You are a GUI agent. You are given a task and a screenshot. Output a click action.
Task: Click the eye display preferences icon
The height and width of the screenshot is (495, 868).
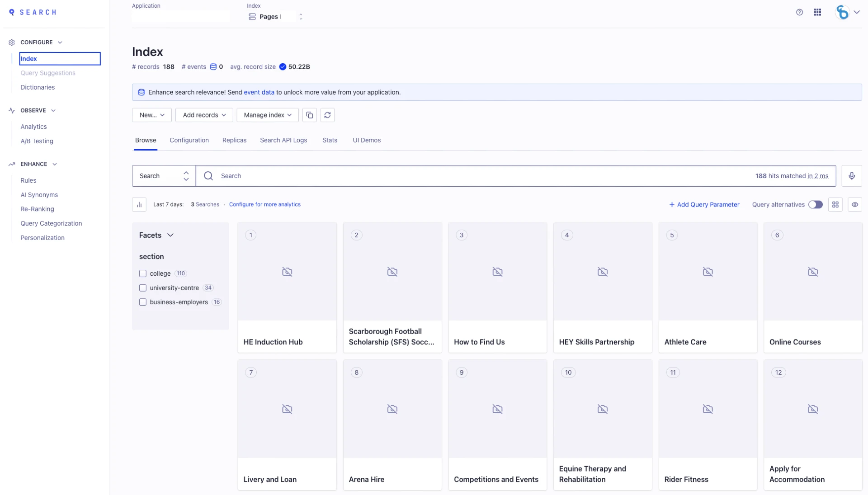[x=855, y=205]
